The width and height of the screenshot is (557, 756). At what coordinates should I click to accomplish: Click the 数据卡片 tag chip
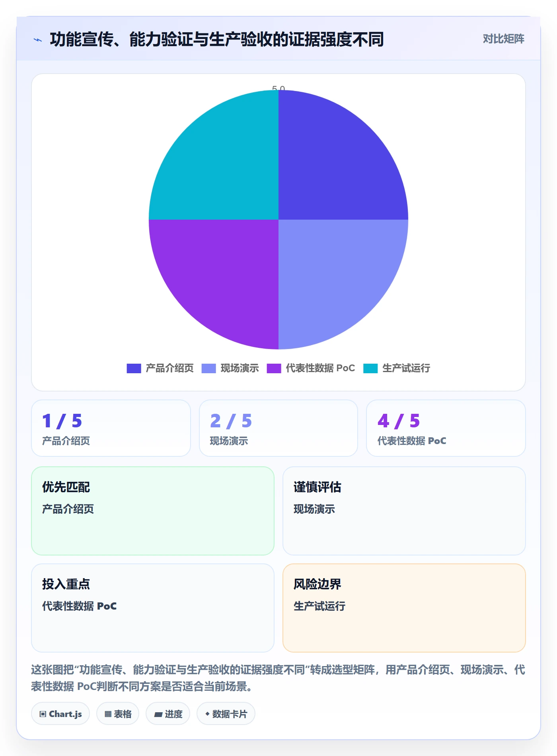pos(226,714)
